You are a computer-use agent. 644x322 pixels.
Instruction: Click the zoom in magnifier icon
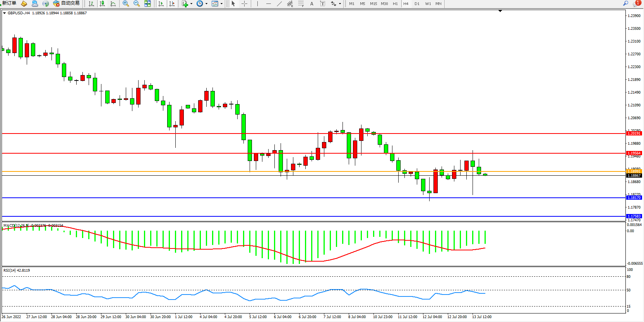pos(126,3)
